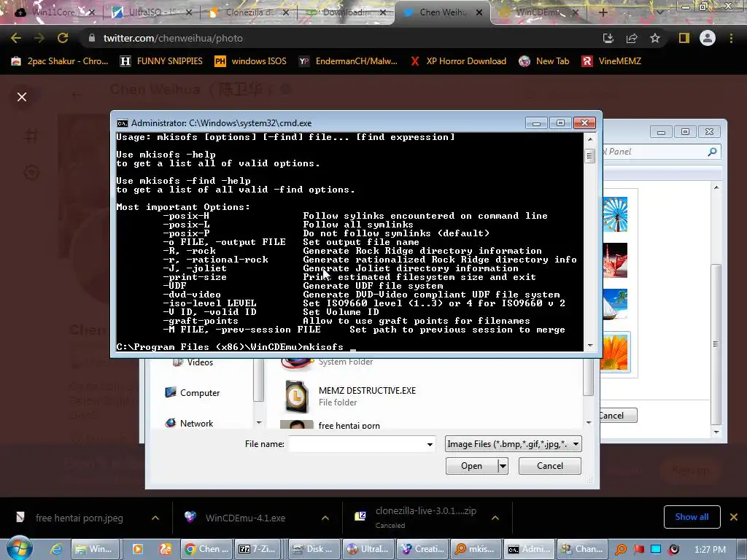Click the File name input field
Screen dimensions: 747x560
[x=357, y=444]
